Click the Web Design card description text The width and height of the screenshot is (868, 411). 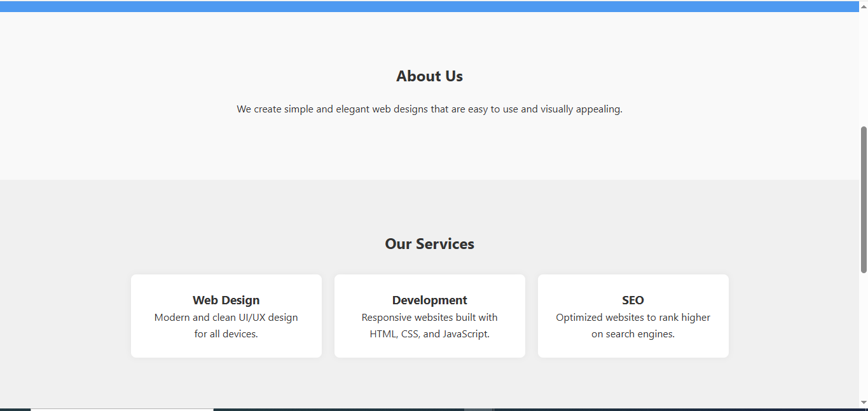click(x=226, y=325)
